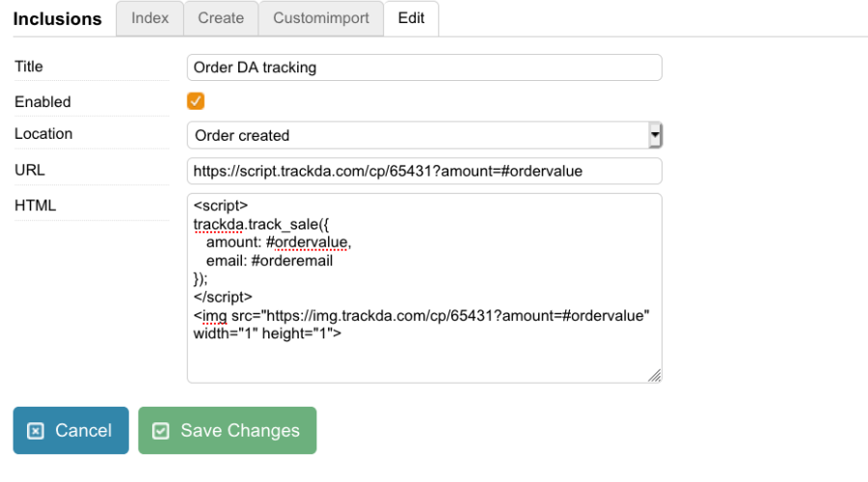
Task: Go to the Customimport tab
Action: [321, 18]
